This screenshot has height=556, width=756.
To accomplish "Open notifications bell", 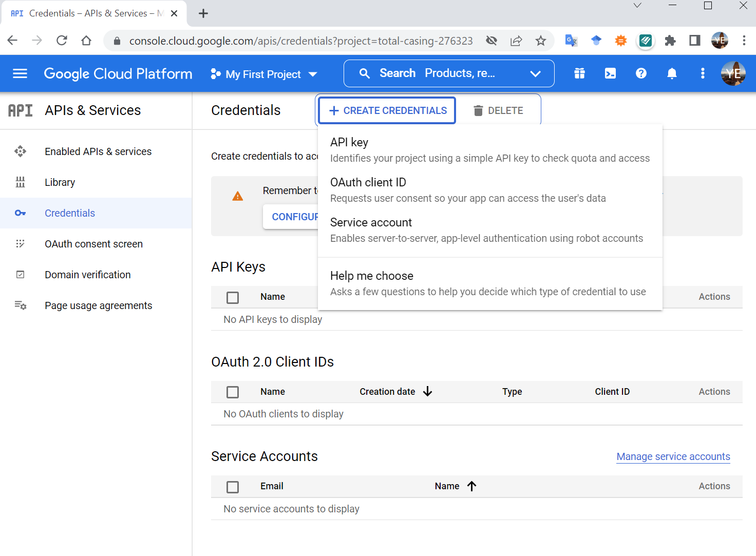I will 672,73.
